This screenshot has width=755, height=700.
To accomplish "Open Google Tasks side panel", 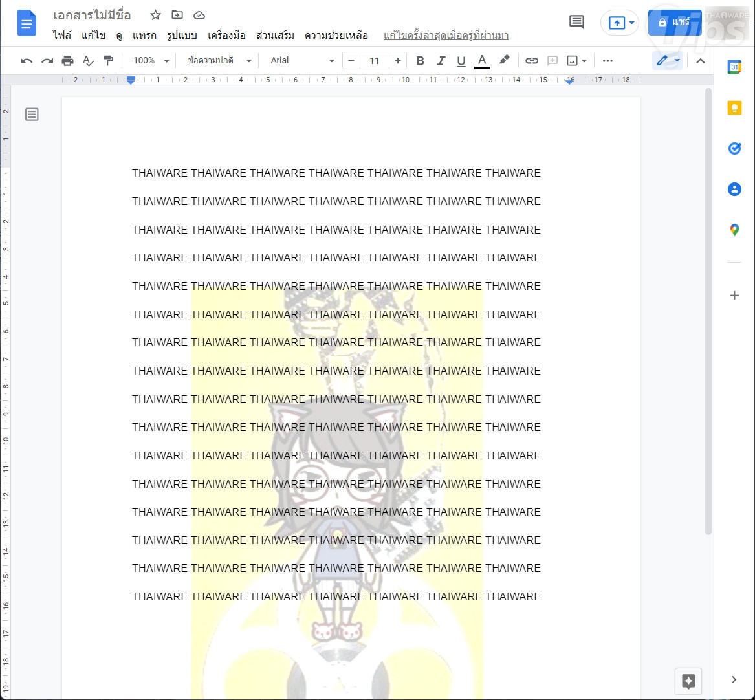I will 734,148.
